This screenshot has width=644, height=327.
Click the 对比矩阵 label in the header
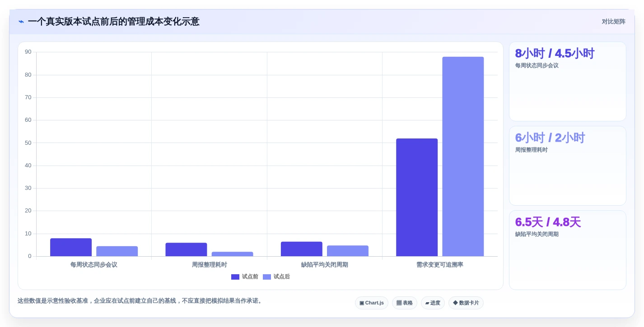[613, 22]
